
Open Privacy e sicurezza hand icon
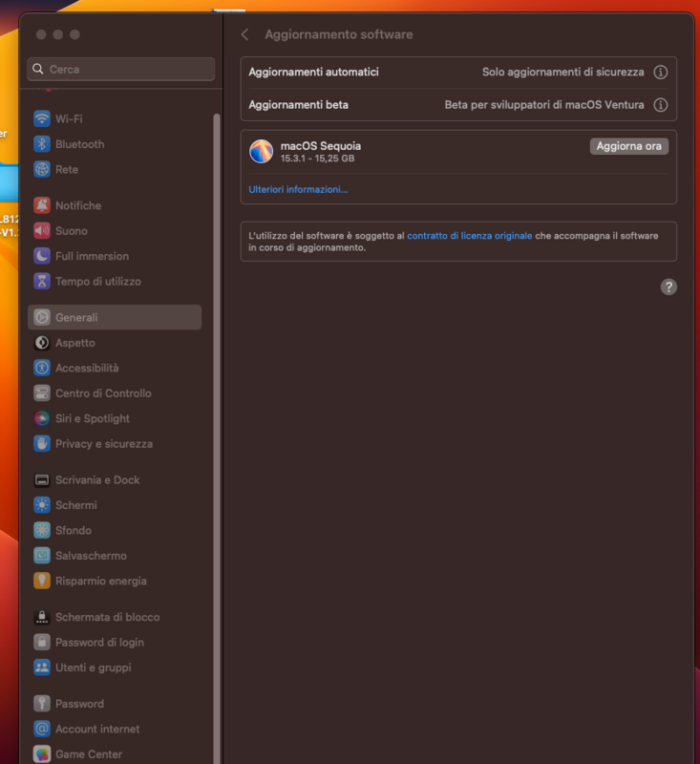pyautogui.click(x=42, y=444)
